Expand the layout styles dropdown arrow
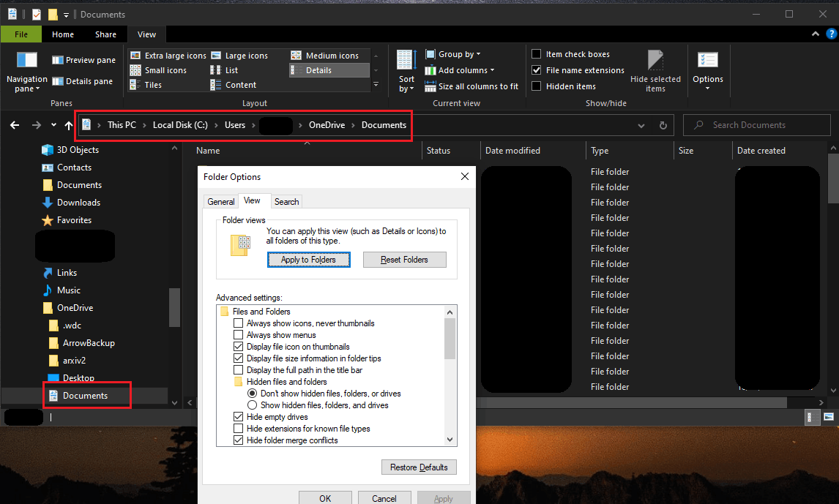Viewport: 839px width, 504px height. point(376,85)
